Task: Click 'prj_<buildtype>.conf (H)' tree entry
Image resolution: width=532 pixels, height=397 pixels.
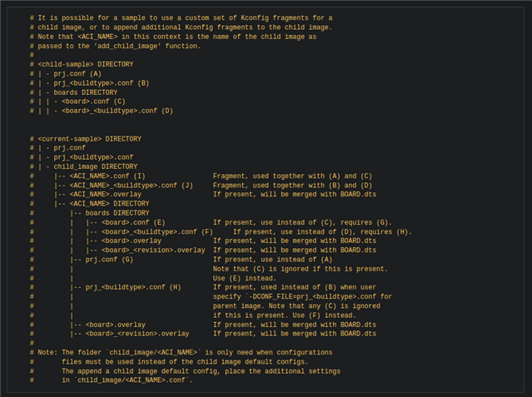Action: click(x=133, y=287)
